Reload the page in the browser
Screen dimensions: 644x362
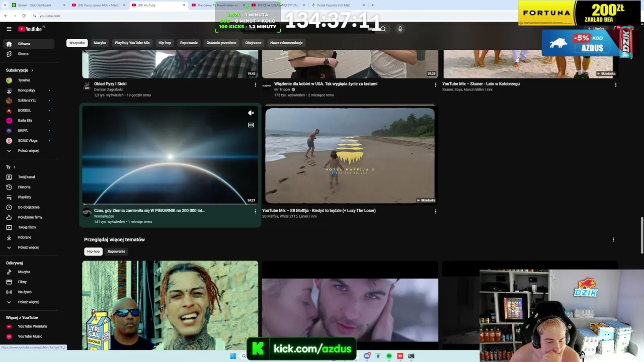(24, 16)
